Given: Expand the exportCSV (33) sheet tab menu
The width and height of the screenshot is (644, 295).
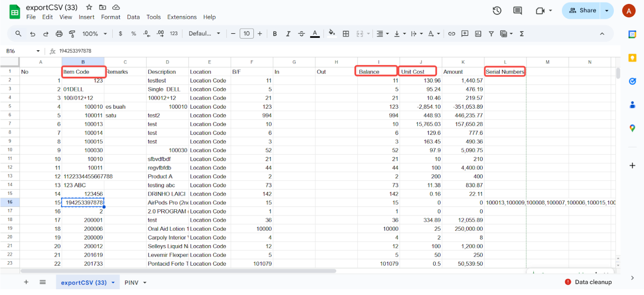Looking at the screenshot, I should (x=113, y=283).
